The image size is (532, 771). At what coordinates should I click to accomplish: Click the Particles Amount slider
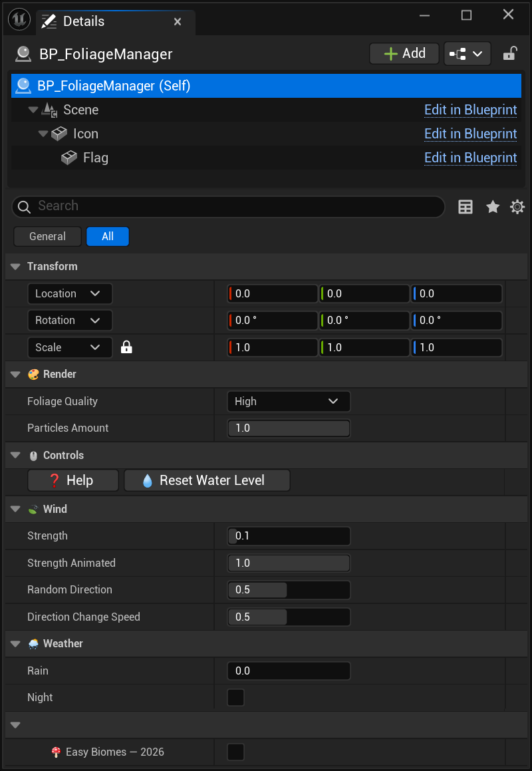289,428
